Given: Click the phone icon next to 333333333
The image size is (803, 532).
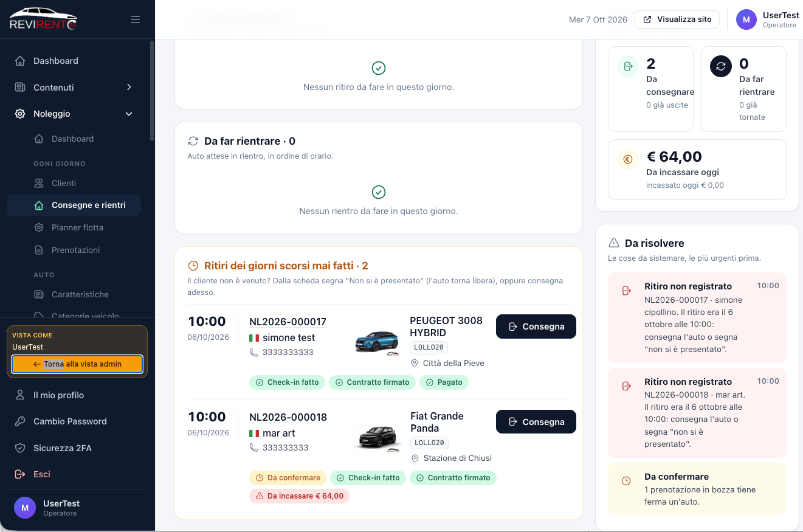Looking at the screenshot, I should [254, 447].
